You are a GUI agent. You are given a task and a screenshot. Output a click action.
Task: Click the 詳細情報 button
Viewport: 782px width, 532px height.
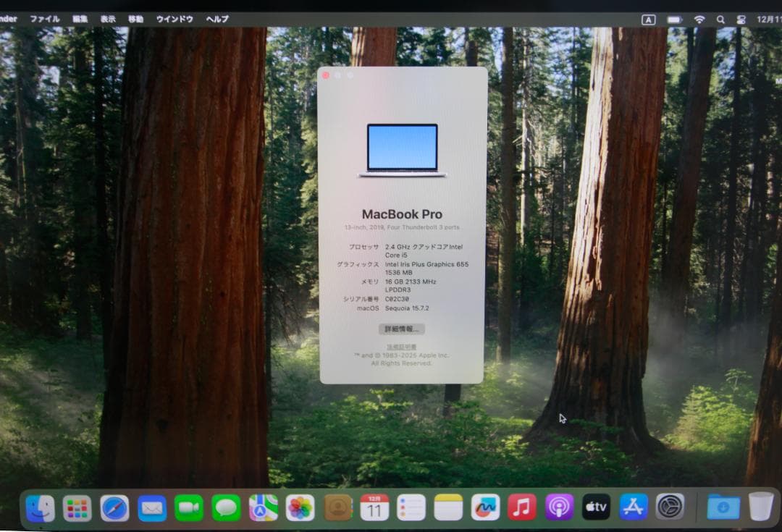403,329
